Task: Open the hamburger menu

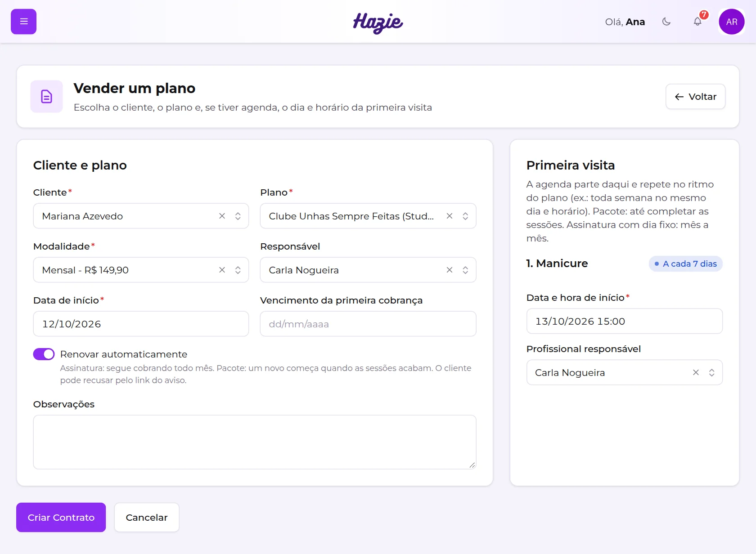Action: point(23,22)
